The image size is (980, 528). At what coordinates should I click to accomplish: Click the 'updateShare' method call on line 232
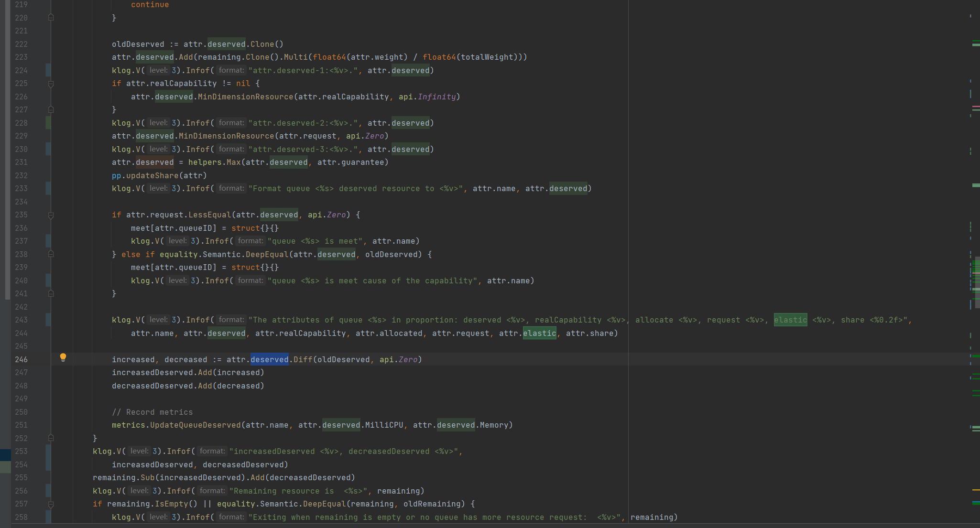click(152, 175)
